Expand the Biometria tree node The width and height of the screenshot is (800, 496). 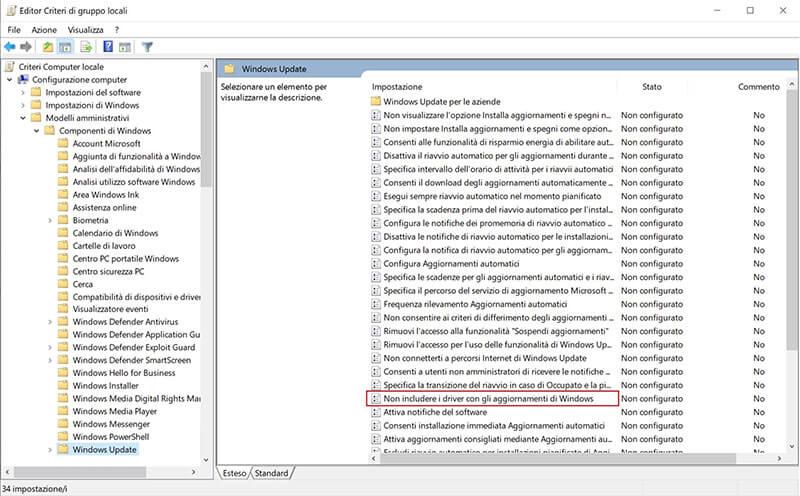(49, 220)
